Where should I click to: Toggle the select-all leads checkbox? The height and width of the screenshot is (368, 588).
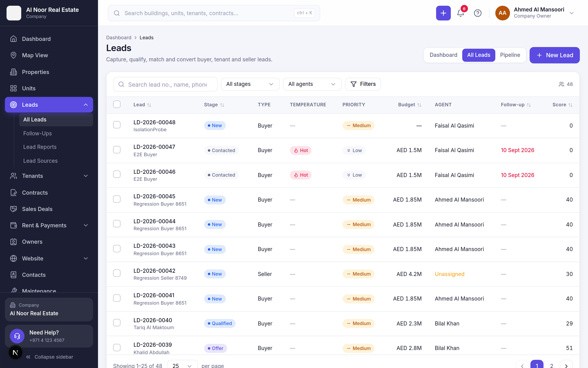coord(117,104)
